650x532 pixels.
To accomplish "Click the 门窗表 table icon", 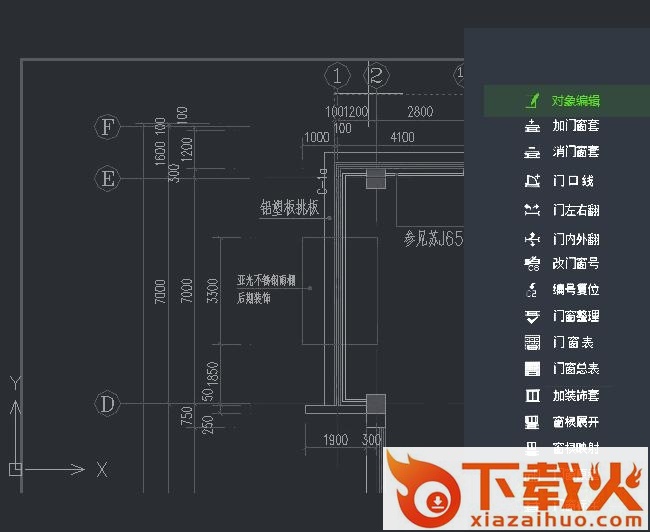I will click(532, 343).
